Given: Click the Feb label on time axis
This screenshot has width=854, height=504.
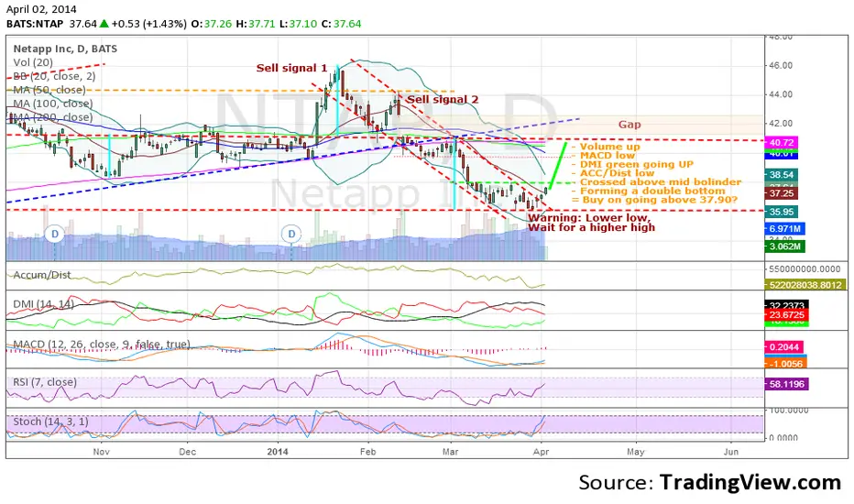Looking at the screenshot, I should (368, 452).
